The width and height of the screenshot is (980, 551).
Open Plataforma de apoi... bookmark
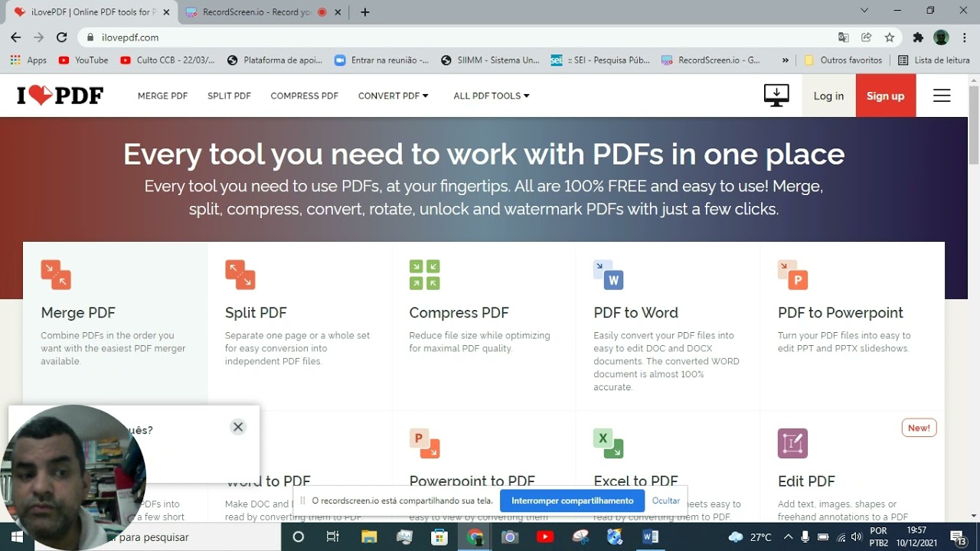coord(275,60)
